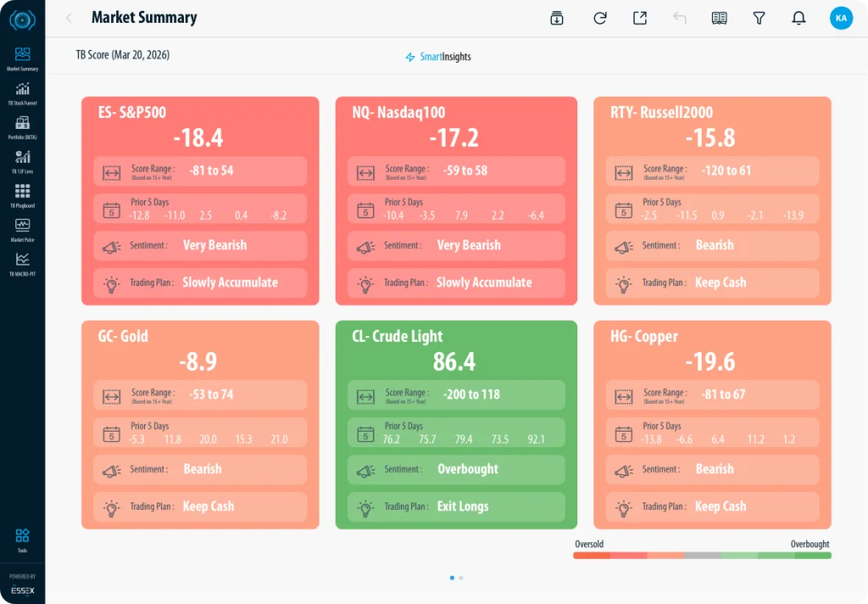Click the download icon in the header

557,18
